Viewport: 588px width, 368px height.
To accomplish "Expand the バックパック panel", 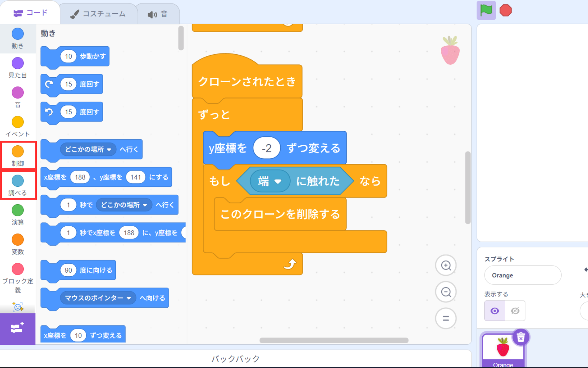I will tap(235, 358).
